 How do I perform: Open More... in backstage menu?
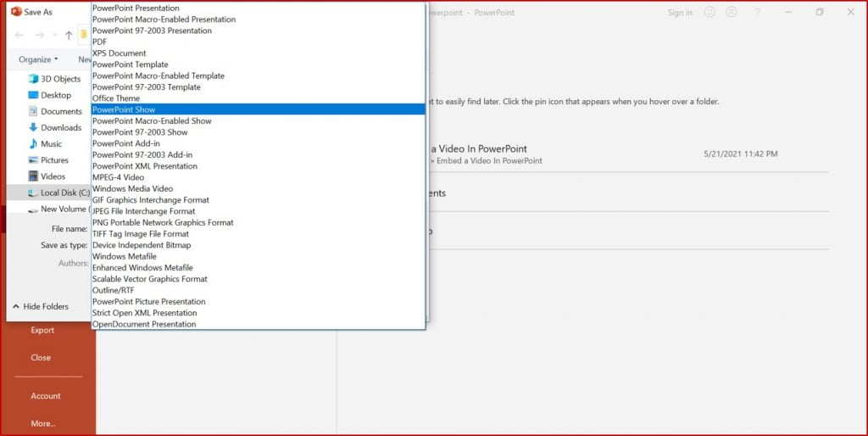coord(43,423)
